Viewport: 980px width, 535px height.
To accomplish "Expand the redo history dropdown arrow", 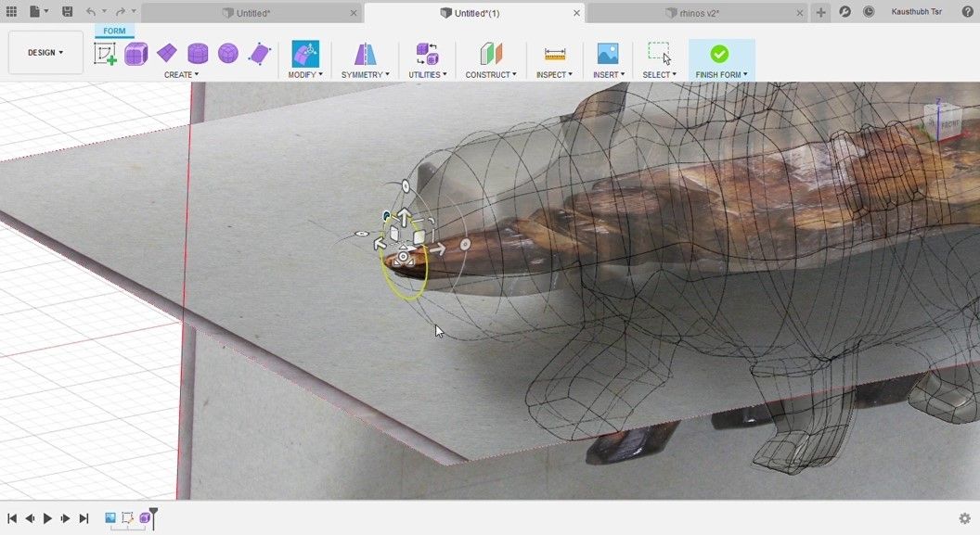I will pyautogui.click(x=133, y=12).
